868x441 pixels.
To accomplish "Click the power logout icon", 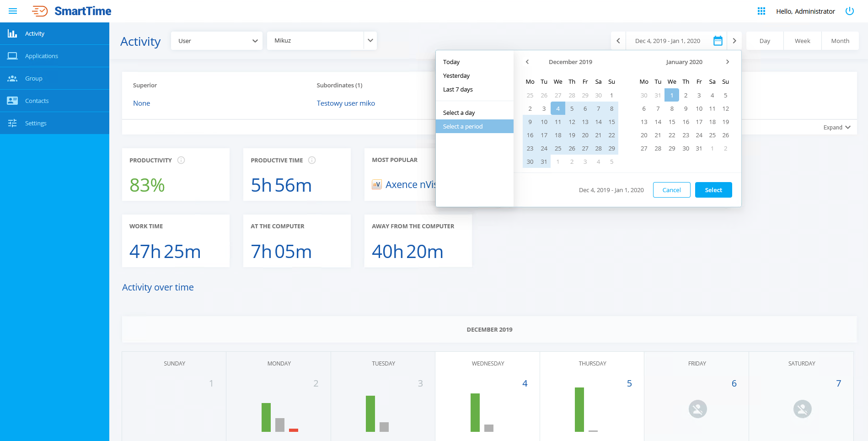I will (x=849, y=11).
